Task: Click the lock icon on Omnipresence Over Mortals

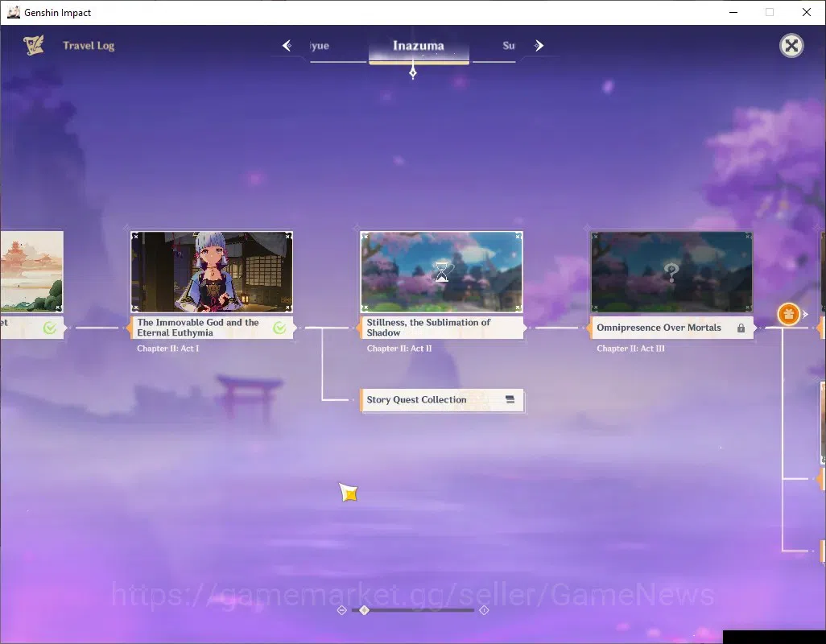Action: click(741, 328)
